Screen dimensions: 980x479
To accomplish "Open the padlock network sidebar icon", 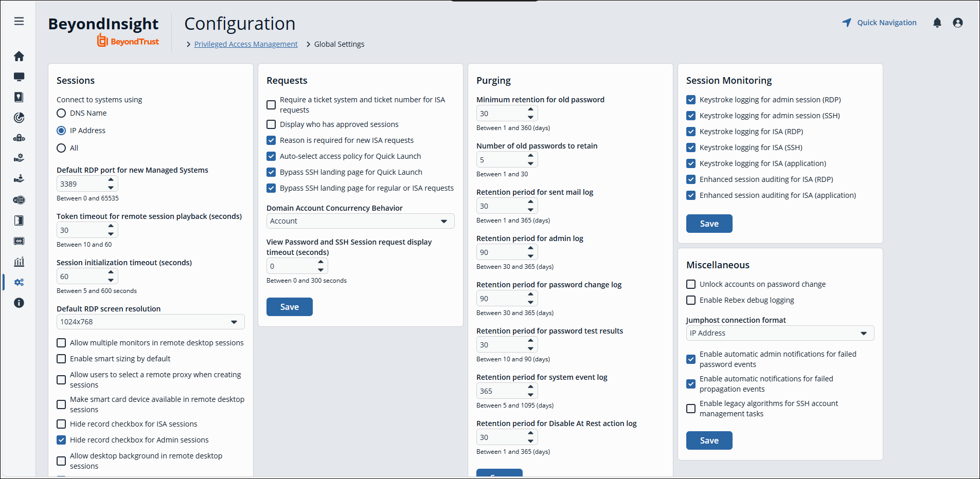I will (19, 138).
